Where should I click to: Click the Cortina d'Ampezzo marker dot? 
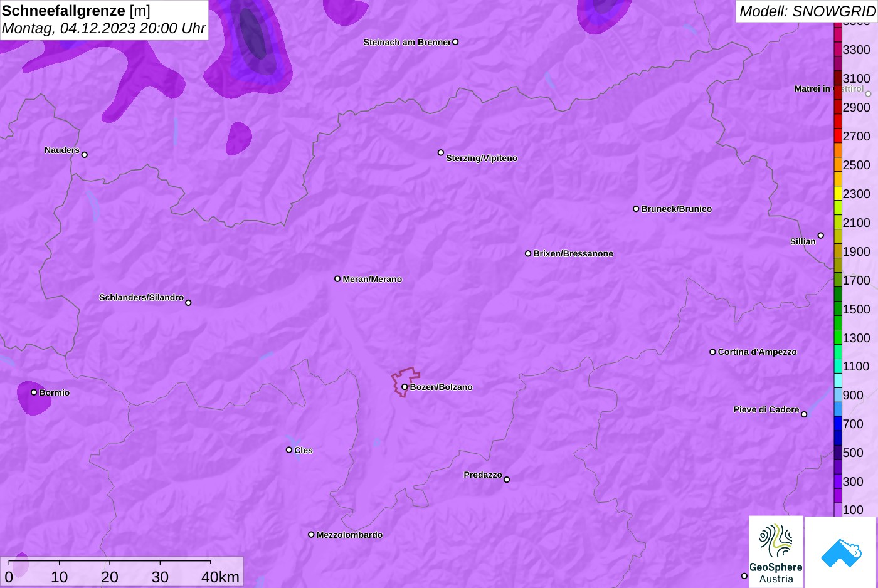pos(712,352)
